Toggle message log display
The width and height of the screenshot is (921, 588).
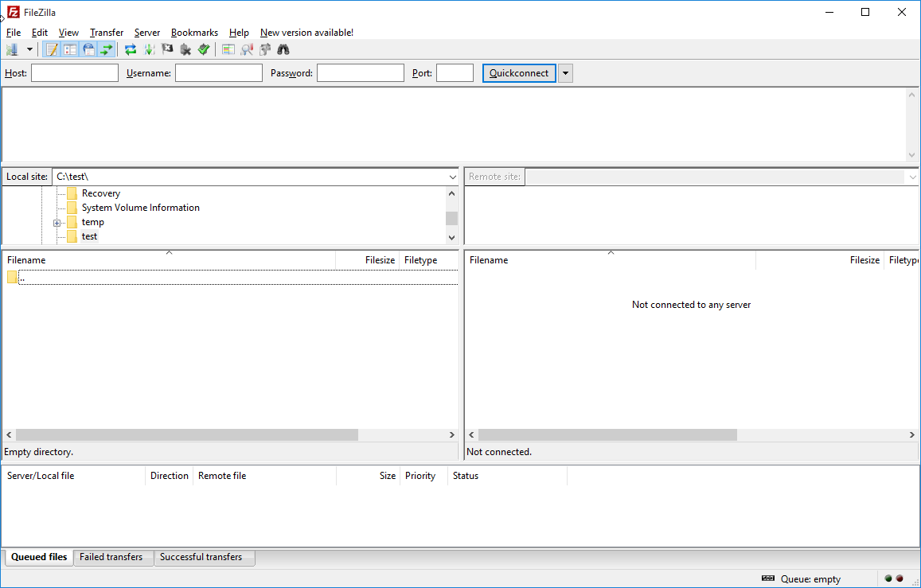tap(52, 49)
